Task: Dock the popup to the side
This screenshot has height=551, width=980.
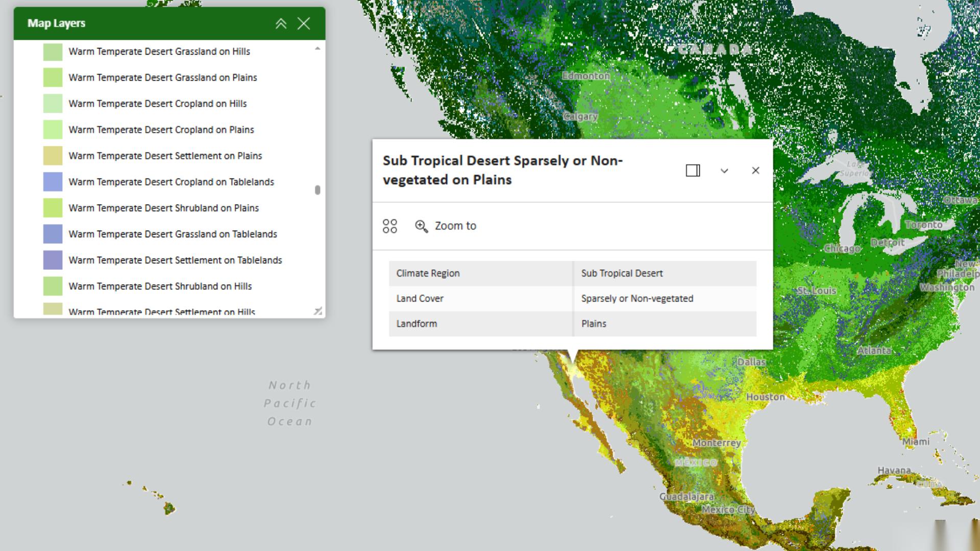Action: coord(693,170)
